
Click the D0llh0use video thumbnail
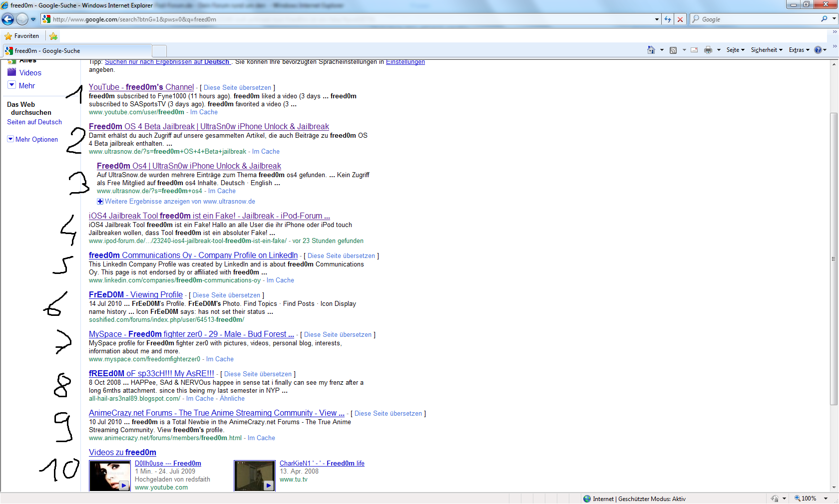point(110,476)
